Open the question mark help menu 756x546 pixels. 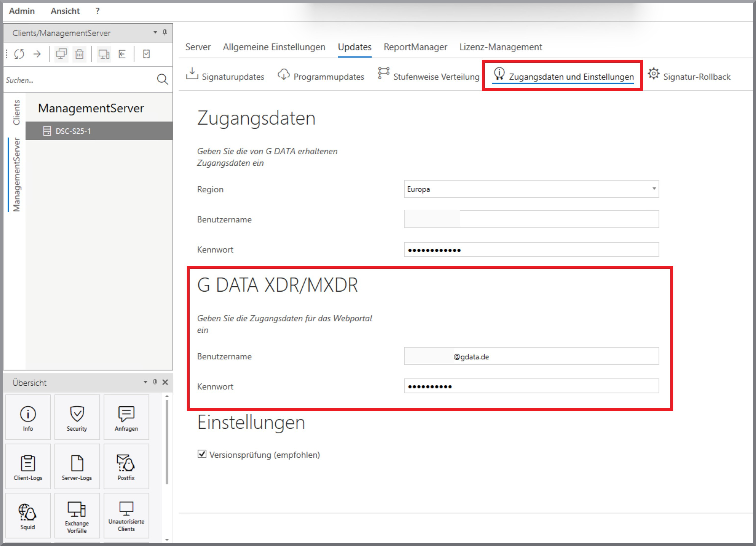tap(97, 11)
